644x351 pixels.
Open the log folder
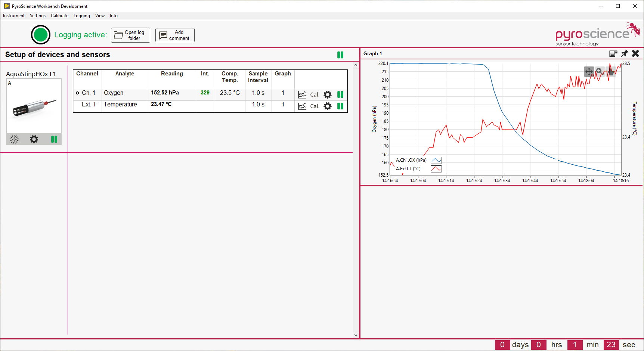coord(130,35)
